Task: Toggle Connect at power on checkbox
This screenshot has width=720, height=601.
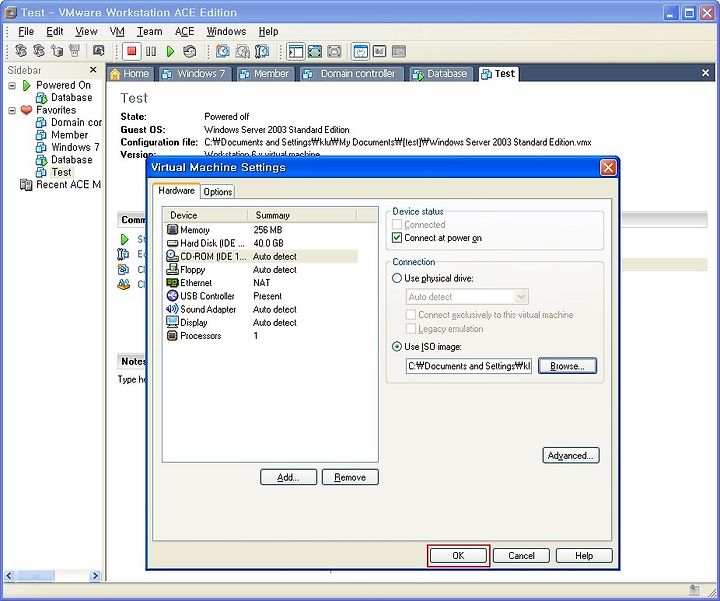Action: tap(397, 238)
